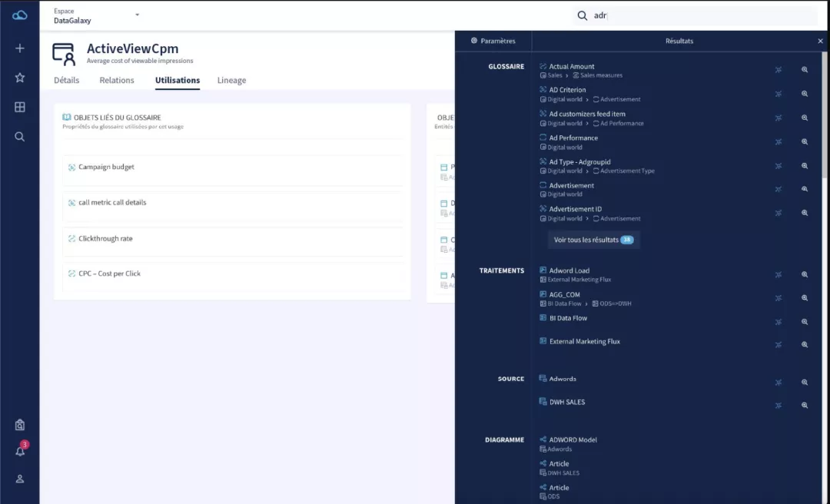Image resolution: width=830 pixels, height=504 pixels.
Task: Click Advertisement Type breadcrumb text
Action: [627, 171]
